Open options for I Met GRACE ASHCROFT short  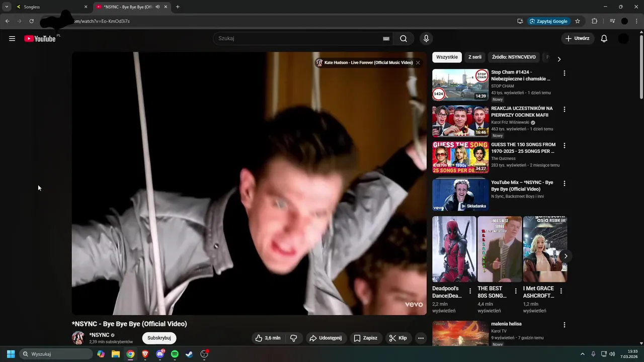561,291
